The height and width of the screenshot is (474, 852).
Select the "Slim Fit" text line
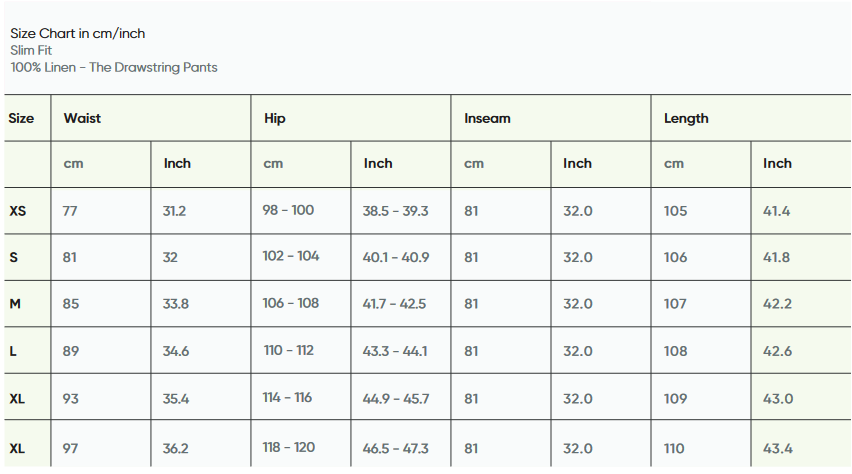[x=32, y=50]
